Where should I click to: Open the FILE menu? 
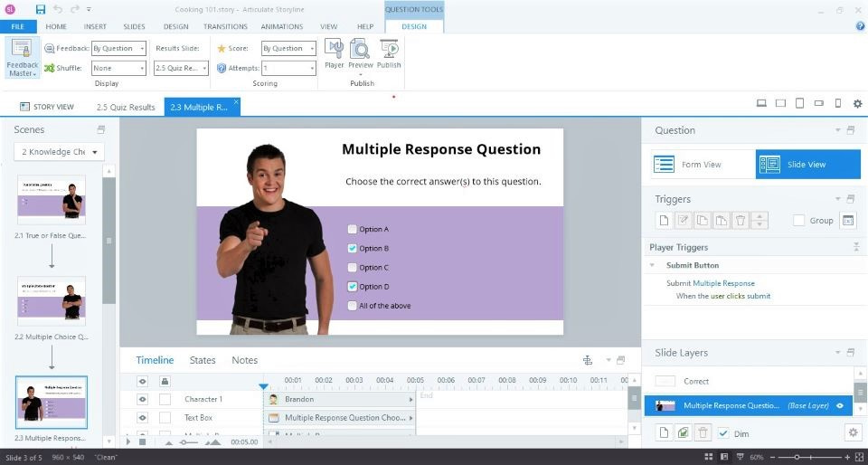(x=18, y=26)
